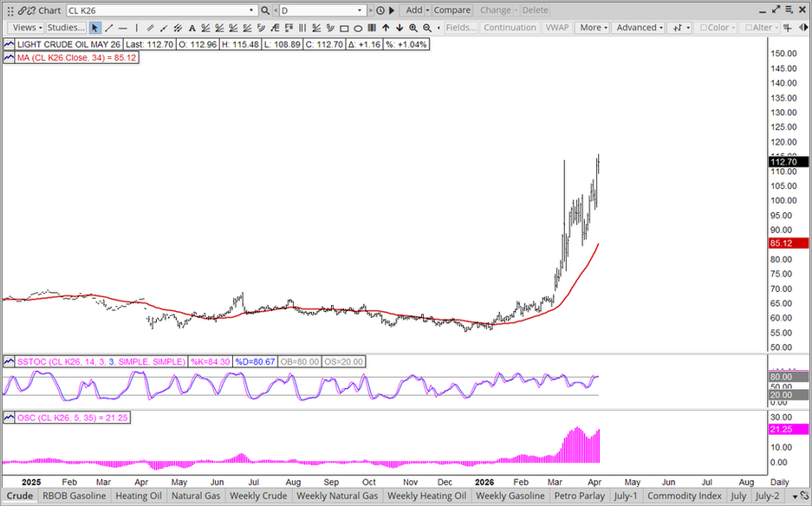Switch to the RBOB Gasoline tab
This screenshot has height=506, width=812.
(x=74, y=496)
